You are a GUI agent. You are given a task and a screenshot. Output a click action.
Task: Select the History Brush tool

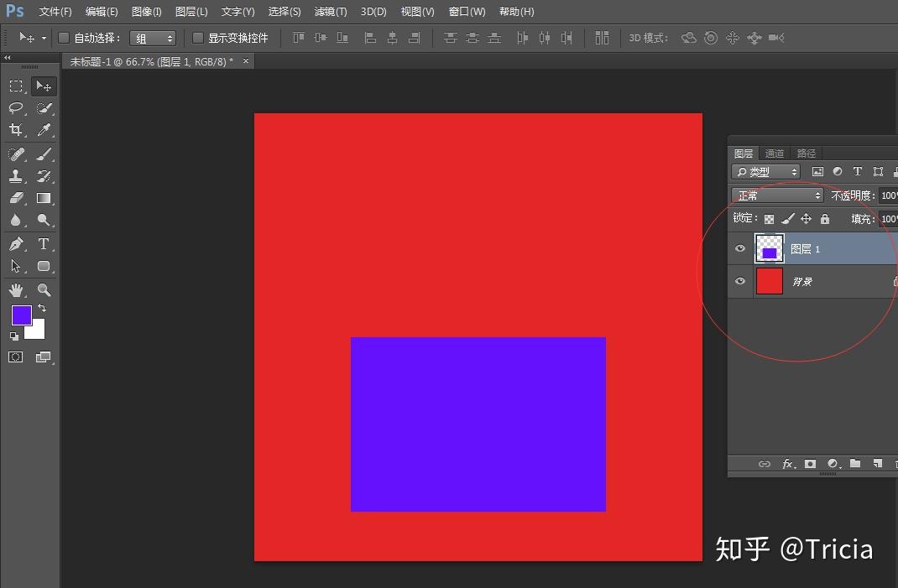coord(44,176)
